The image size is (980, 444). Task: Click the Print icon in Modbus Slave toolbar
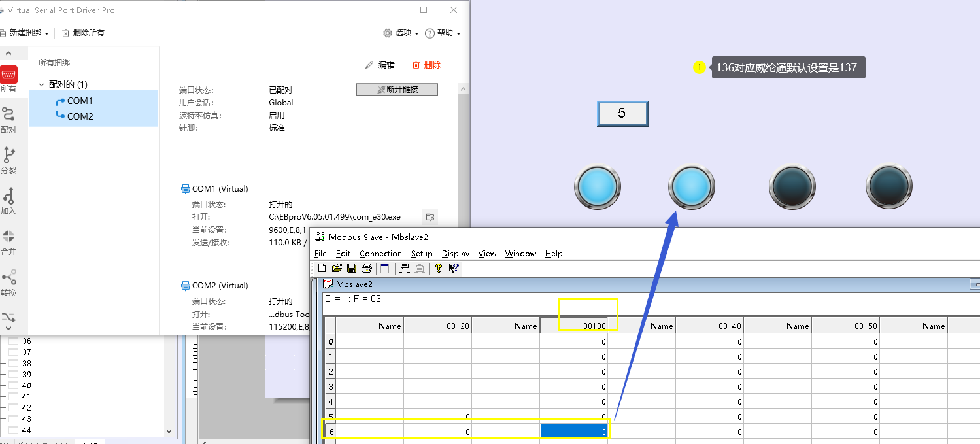click(366, 268)
